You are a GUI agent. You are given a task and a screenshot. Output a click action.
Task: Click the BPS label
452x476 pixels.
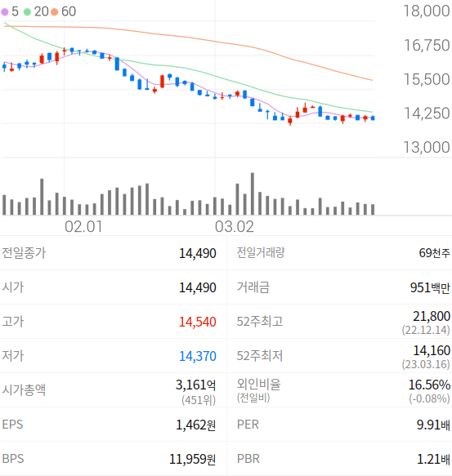coord(13,459)
